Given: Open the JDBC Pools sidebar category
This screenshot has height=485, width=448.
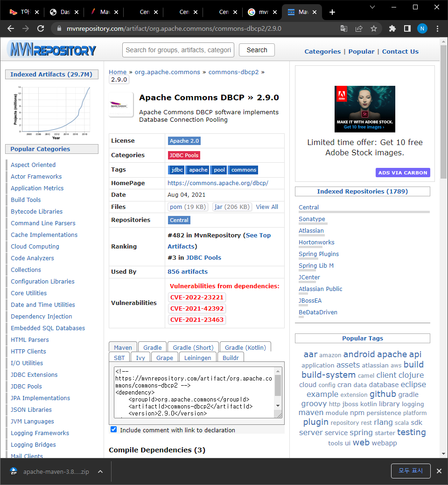Looking at the screenshot, I should pos(26,386).
